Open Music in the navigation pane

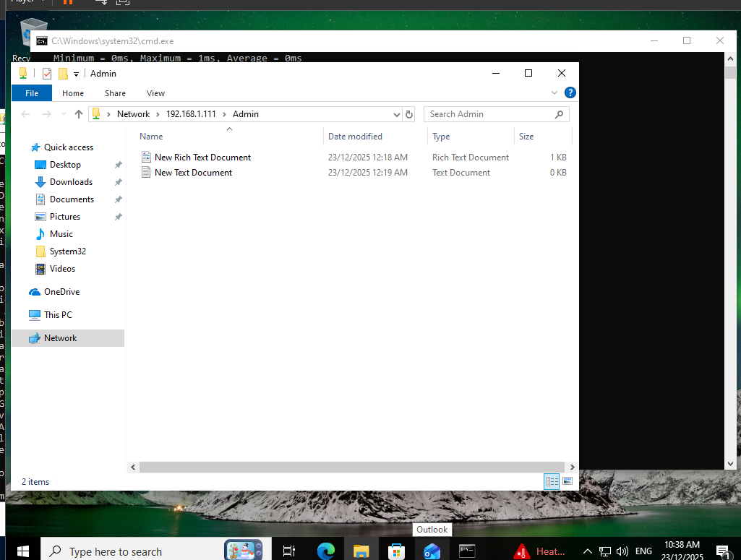click(61, 234)
